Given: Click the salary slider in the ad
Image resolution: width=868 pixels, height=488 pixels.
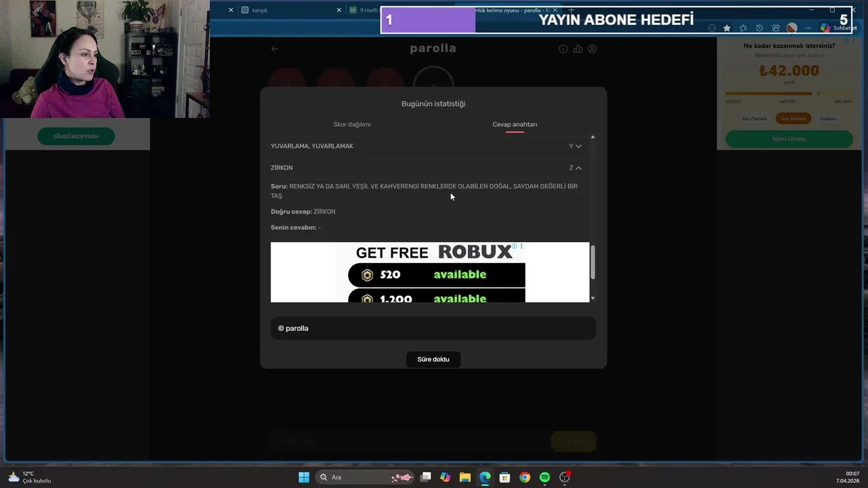Looking at the screenshot, I should 789,94.
